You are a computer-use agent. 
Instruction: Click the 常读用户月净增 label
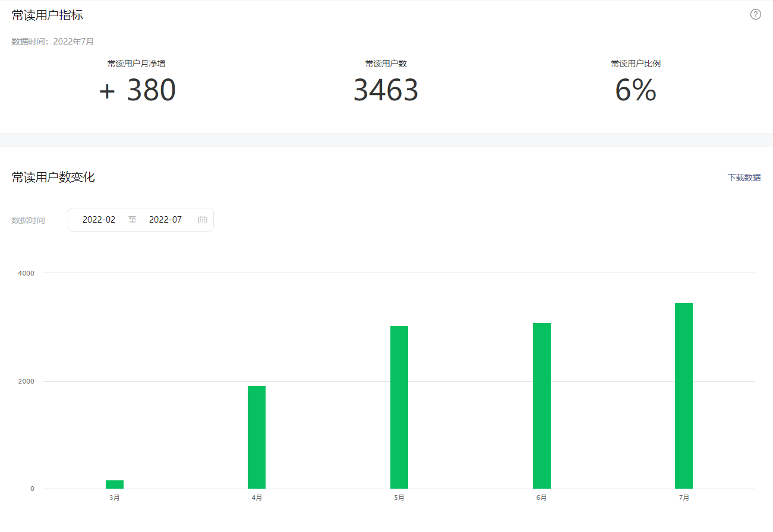(137, 64)
